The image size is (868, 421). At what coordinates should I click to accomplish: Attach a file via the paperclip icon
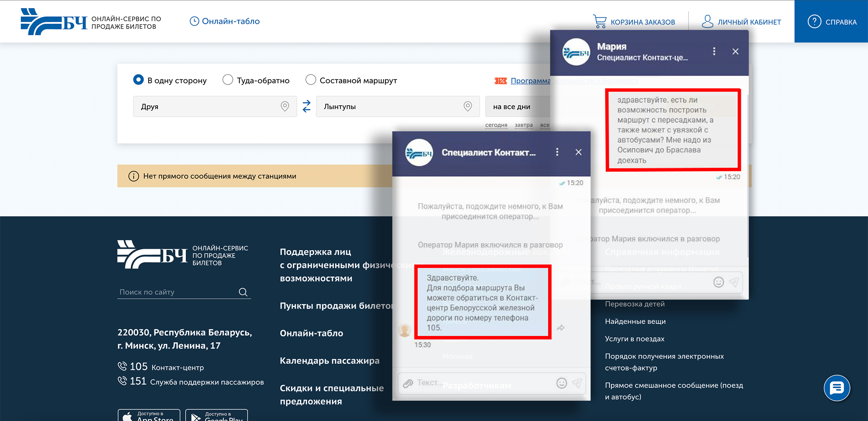pyautogui.click(x=408, y=383)
